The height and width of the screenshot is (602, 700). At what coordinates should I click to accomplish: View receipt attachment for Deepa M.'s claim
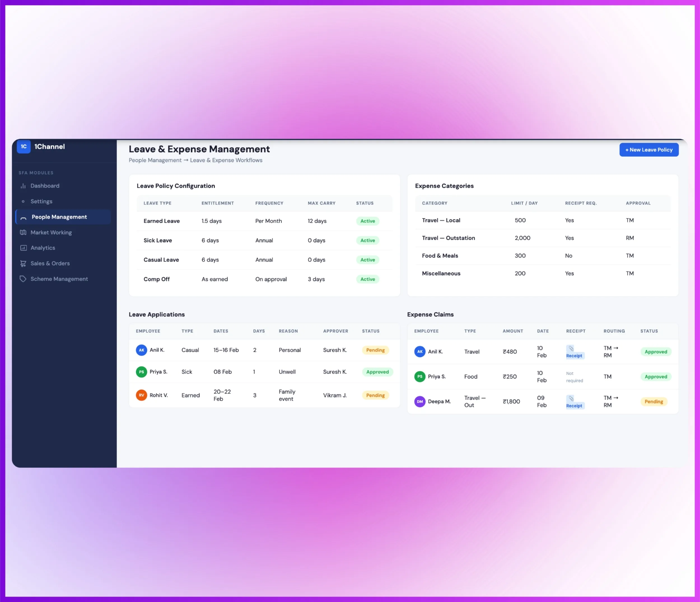click(574, 402)
